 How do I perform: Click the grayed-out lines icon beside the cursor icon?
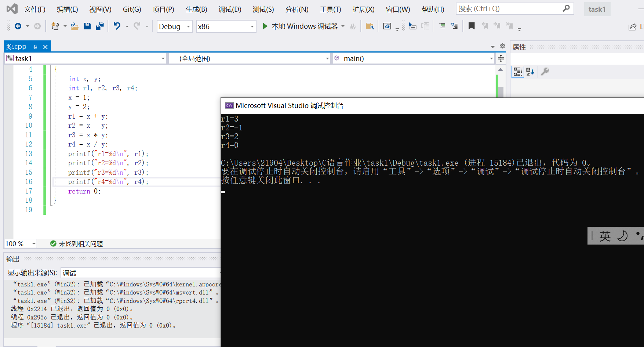coord(425,26)
